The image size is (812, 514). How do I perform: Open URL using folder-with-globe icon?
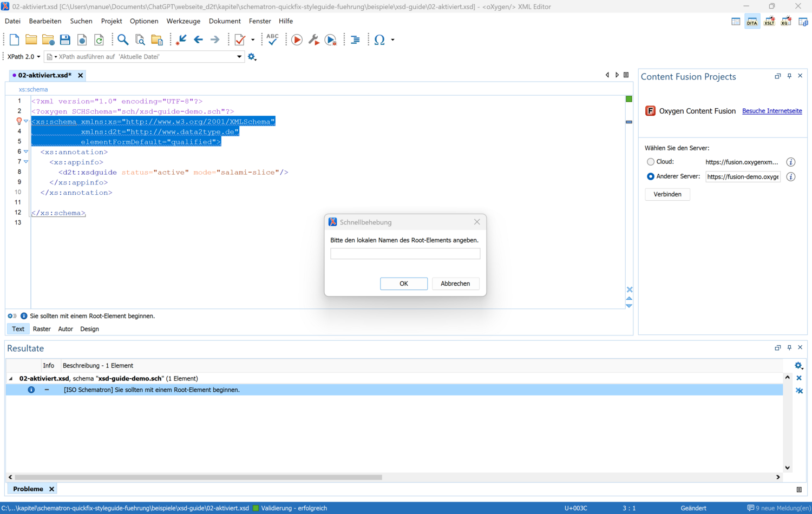pos(48,39)
